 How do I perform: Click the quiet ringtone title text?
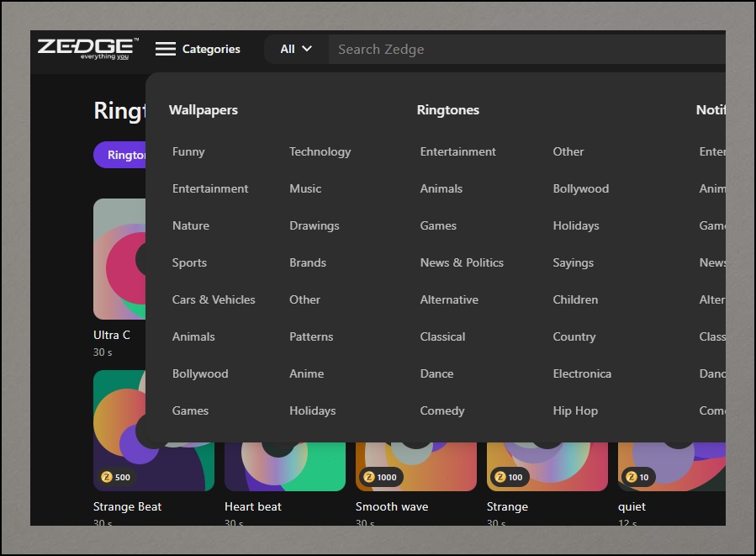(632, 507)
